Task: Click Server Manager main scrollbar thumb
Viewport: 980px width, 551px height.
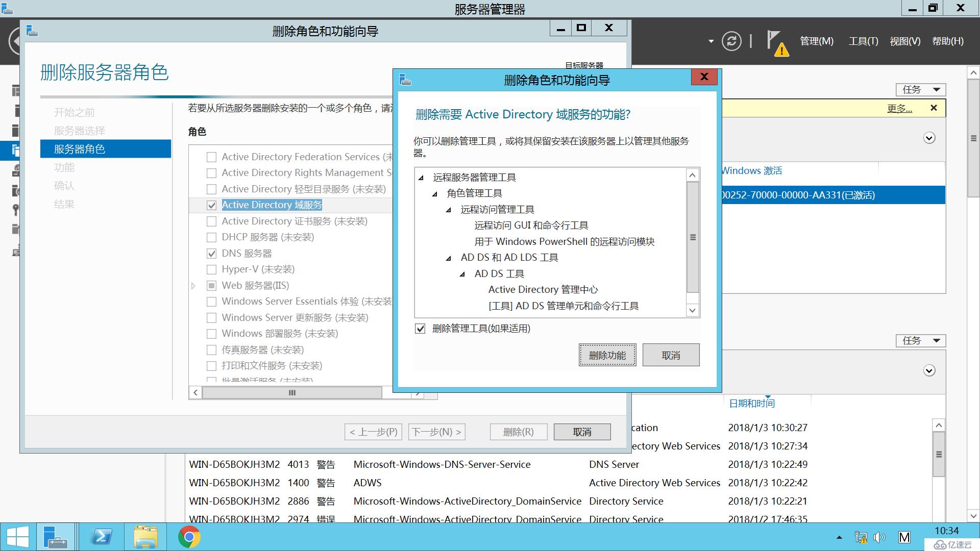Action: coord(973,138)
